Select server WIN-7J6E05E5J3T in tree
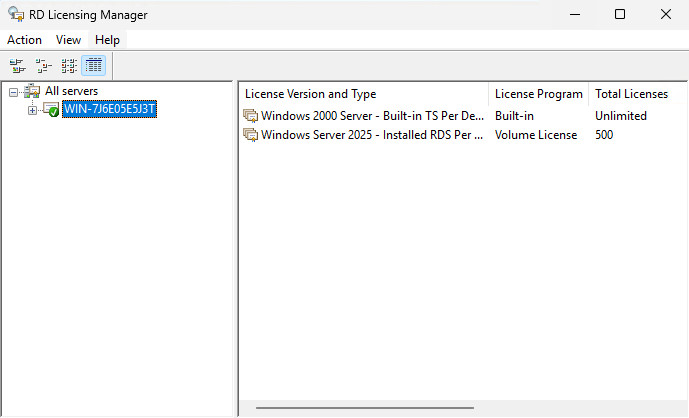Viewport: 689px width, 418px height. click(x=109, y=109)
